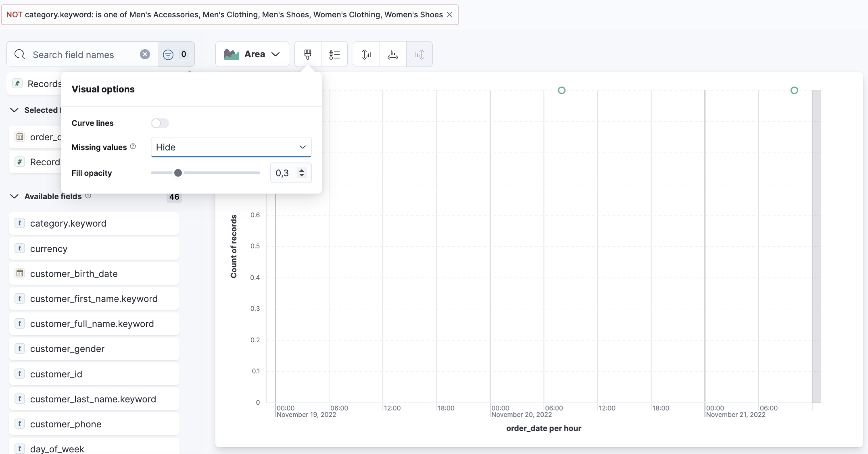
Task: Clear the field names search input
Action: coord(145,54)
